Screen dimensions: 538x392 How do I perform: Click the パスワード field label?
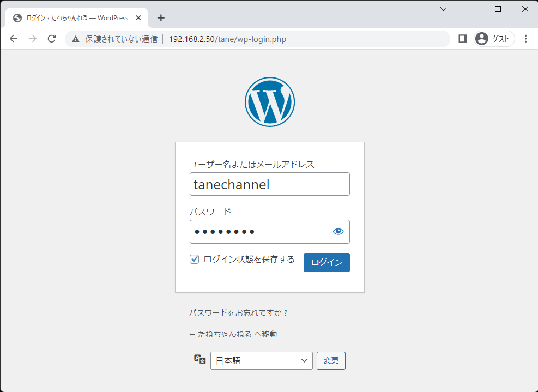[210, 212]
